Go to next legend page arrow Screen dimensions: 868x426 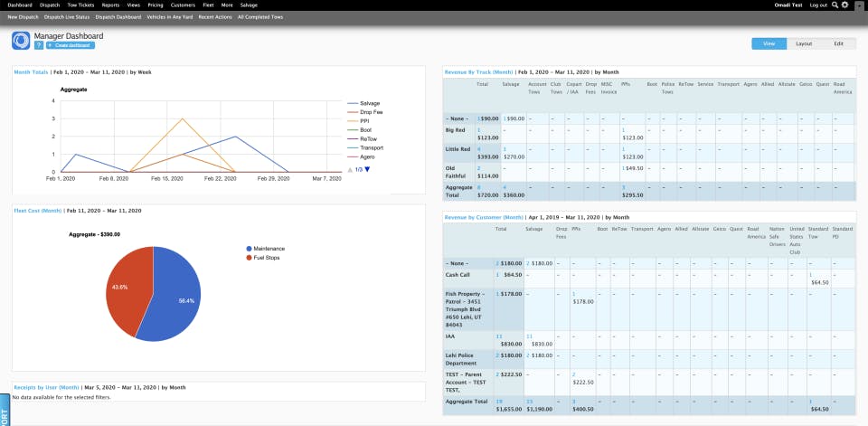click(x=367, y=169)
